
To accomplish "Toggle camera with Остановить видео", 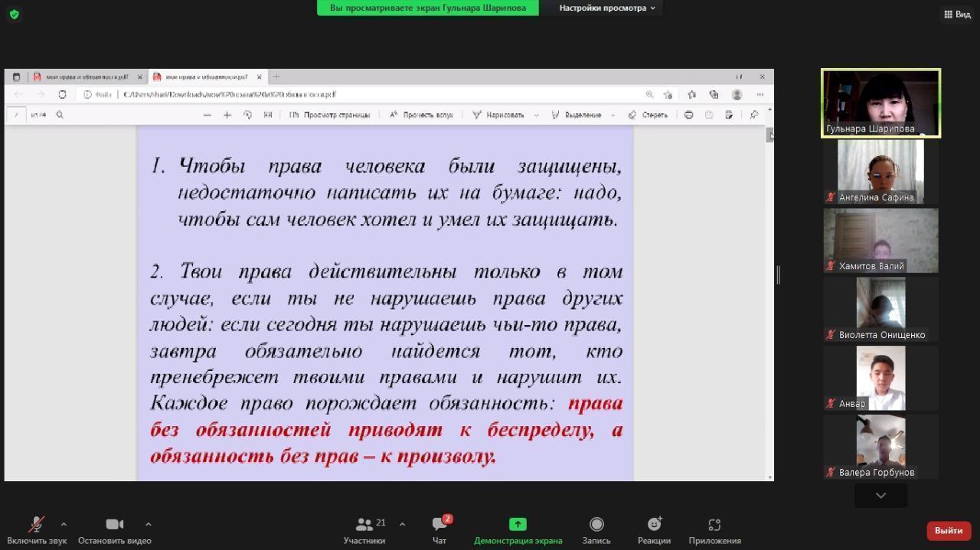I will point(114,530).
